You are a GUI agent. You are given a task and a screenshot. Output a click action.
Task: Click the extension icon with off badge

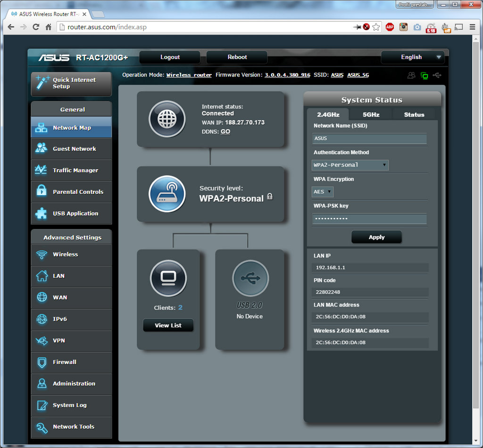pyautogui.click(x=446, y=28)
